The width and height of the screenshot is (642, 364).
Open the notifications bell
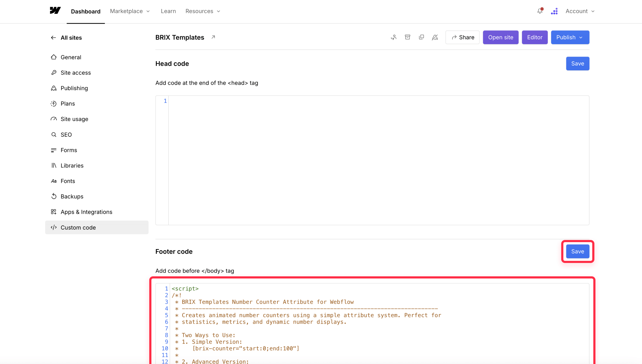tap(540, 11)
